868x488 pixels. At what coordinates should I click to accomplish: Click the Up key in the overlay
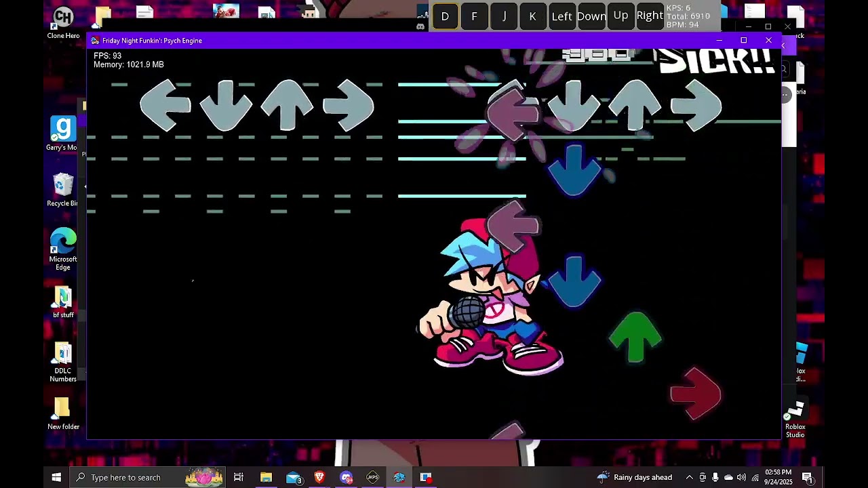point(620,16)
